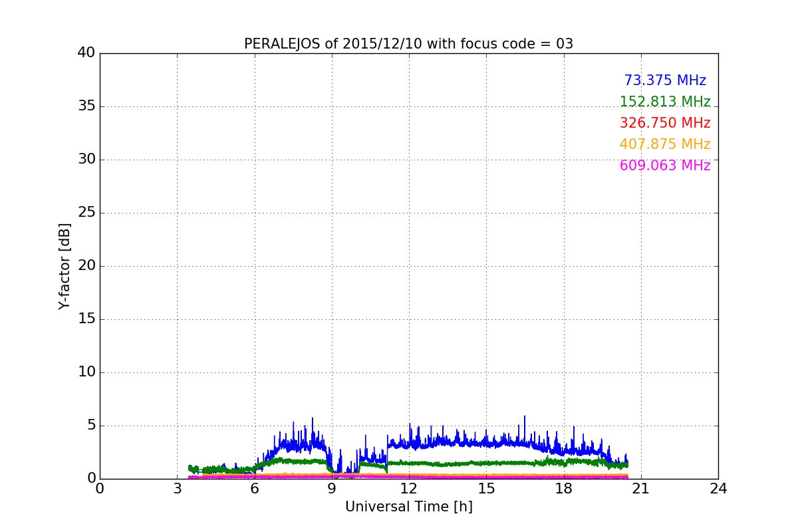Click x-axis tick label 3
This screenshot has width=798, height=532.
[177, 489]
